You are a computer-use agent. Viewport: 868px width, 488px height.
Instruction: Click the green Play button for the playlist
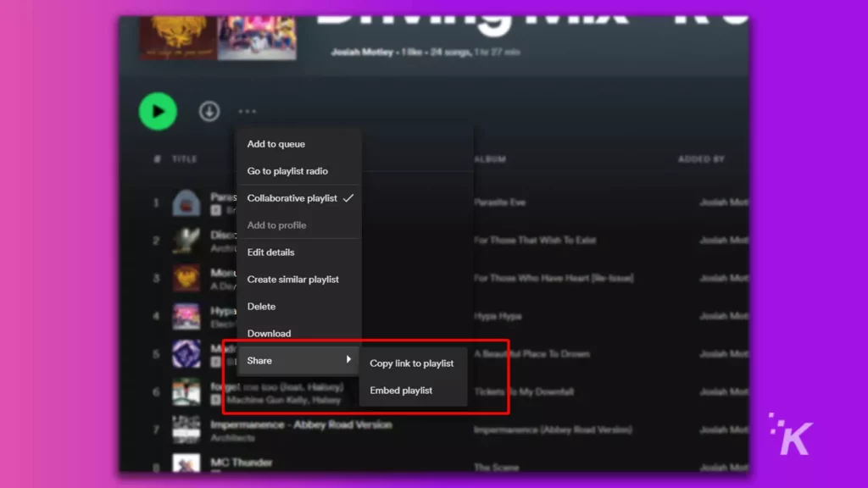click(x=158, y=111)
